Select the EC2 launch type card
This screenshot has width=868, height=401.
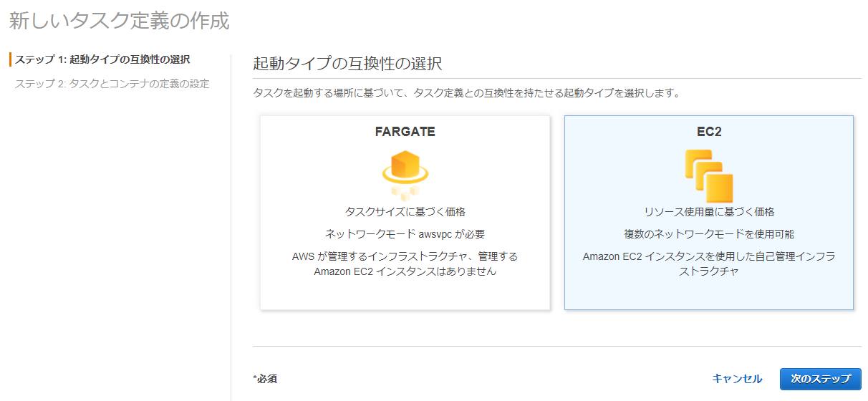[709, 213]
